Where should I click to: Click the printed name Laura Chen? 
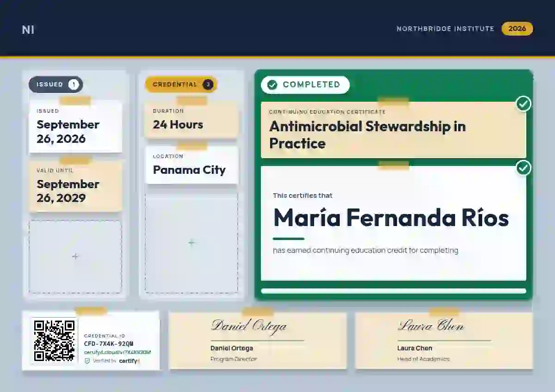(415, 348)
